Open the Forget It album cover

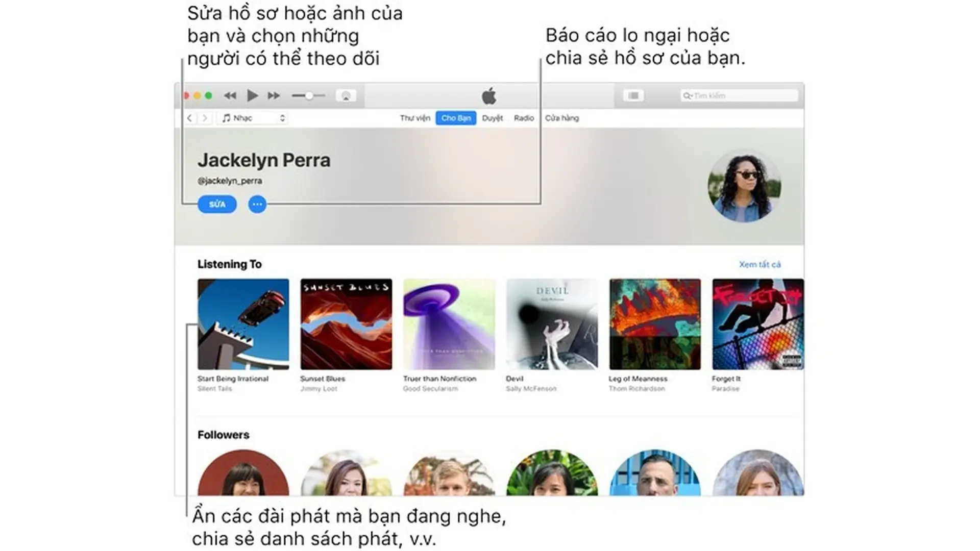(x=758, y=324)
